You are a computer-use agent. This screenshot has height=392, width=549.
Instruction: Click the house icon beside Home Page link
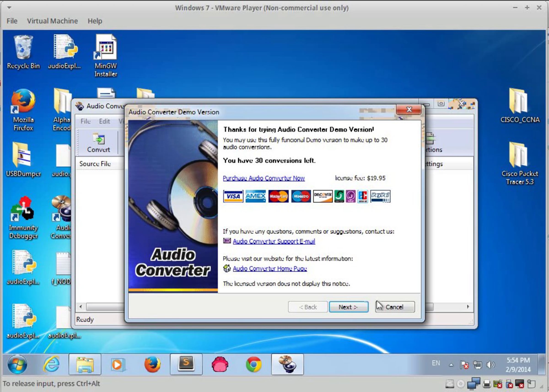(x=227, y=268)
